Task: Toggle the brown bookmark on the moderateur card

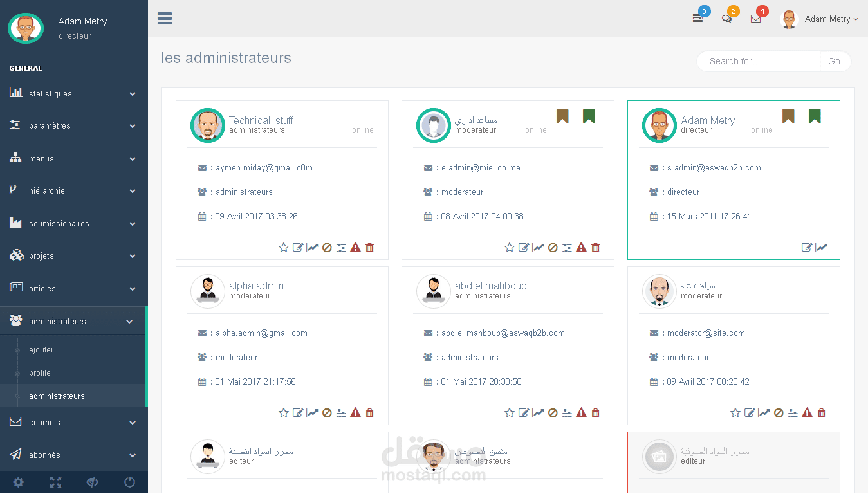Action: (563, 116)
